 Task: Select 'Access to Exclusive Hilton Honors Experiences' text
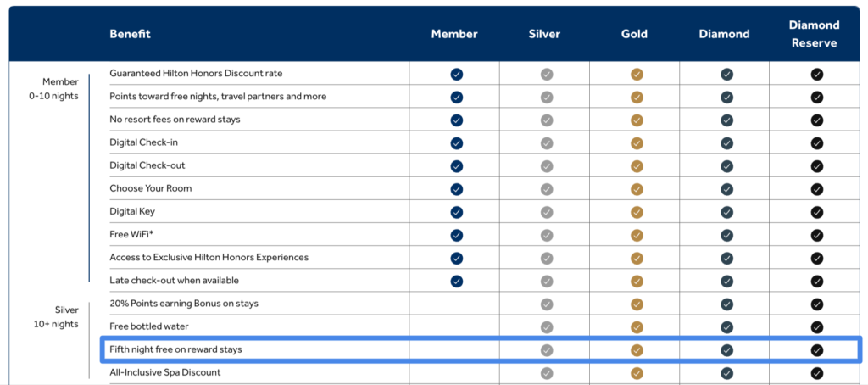coord(209,258)
